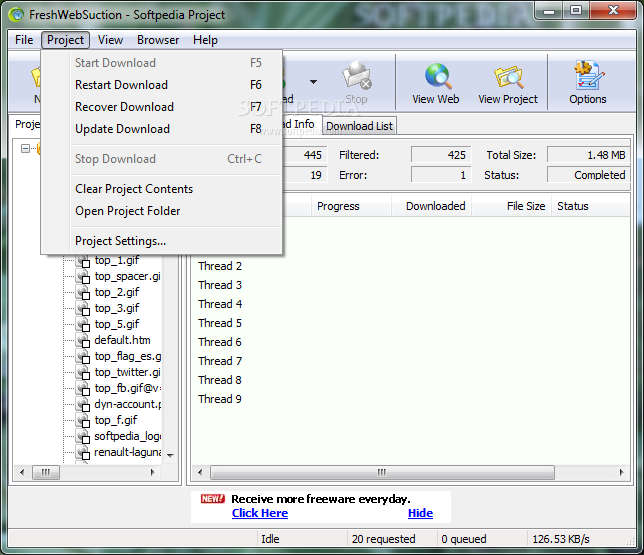Click the project tree horizontal scrollbar thumb

point(46,472)
